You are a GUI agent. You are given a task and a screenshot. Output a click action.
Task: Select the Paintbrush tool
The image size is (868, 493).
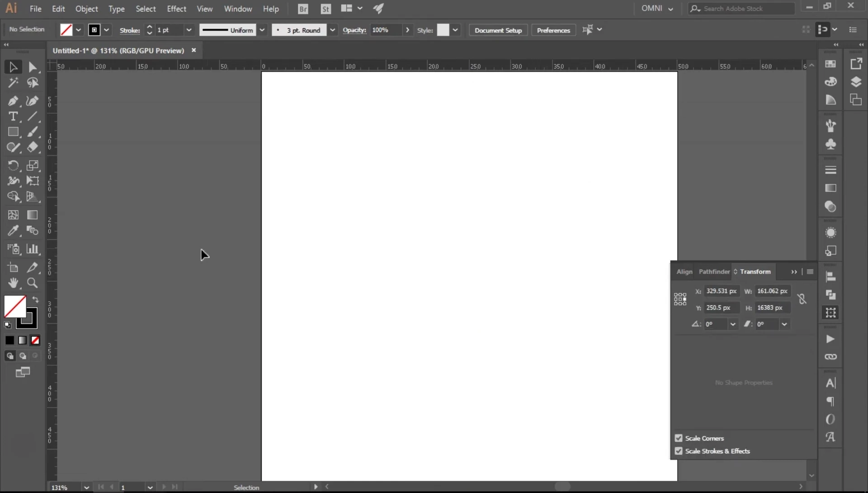32,132
